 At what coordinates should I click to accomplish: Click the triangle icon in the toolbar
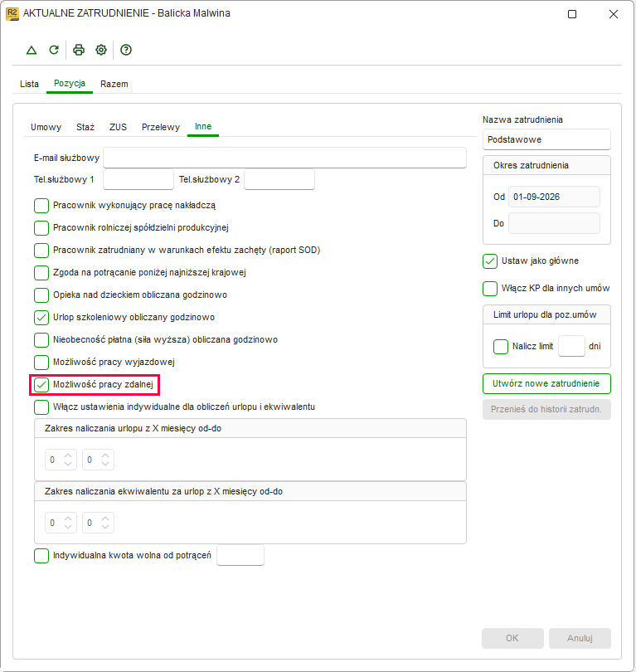pyautogui.click(x=32, y=50)
